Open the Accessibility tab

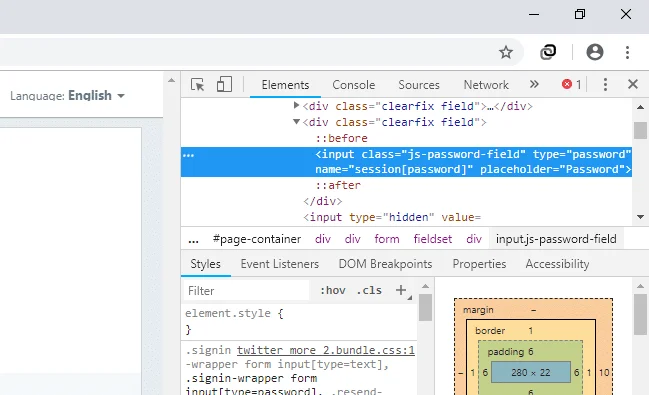pyautogui.click(x=557, y=264)
